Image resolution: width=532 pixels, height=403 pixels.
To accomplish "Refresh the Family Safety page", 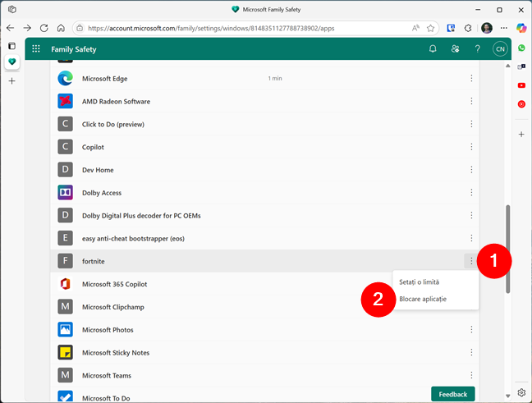I will [x=44, y=28].
